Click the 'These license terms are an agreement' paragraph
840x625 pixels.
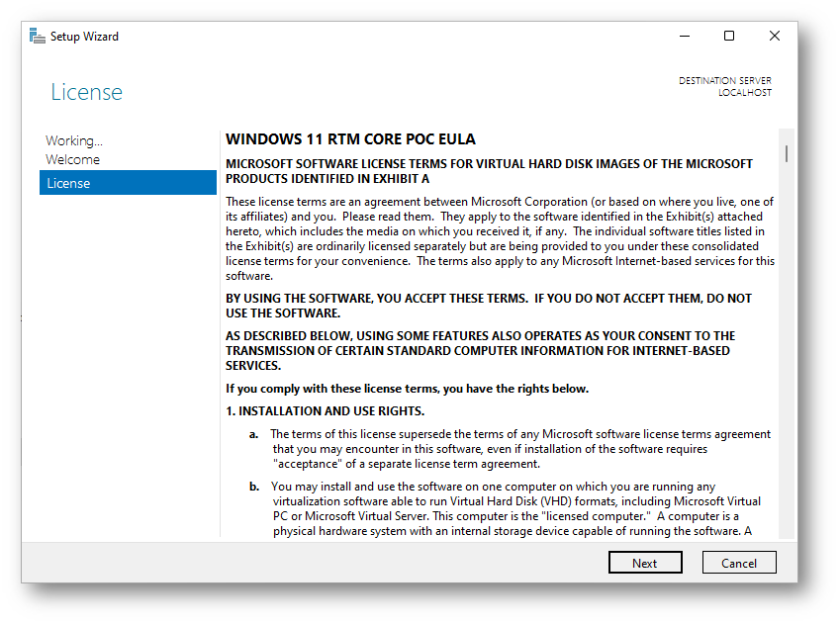[x=500, y=238]
